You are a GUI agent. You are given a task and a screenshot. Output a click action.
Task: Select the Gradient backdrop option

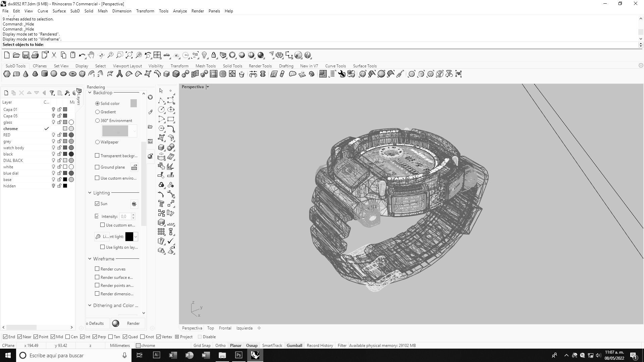97,112
